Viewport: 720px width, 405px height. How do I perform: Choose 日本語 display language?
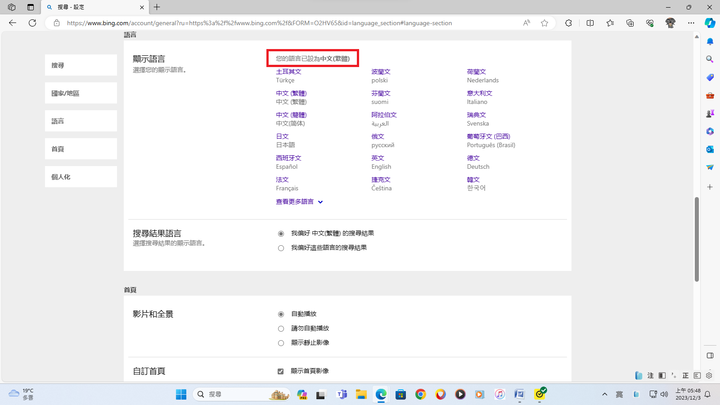point(282,136)
